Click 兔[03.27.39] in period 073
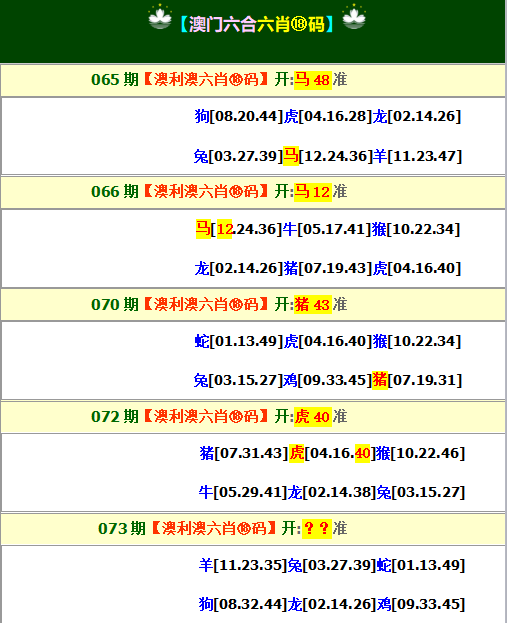Image resolution: width=507 pixels, height=623 pixels. coord(332,565)
